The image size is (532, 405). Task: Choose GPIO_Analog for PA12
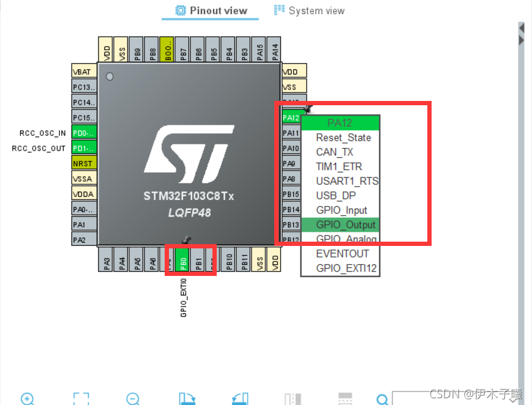(x=340, y=239)
